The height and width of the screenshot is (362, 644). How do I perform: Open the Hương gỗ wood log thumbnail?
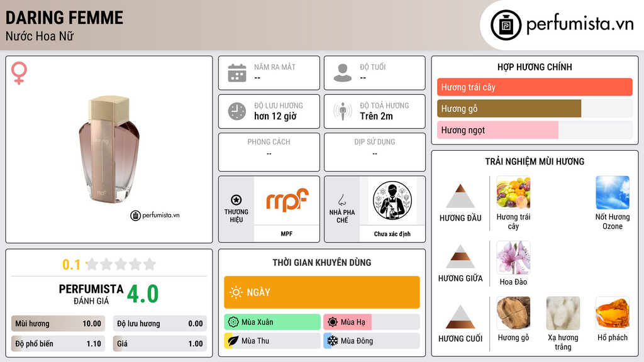(513, 313)
